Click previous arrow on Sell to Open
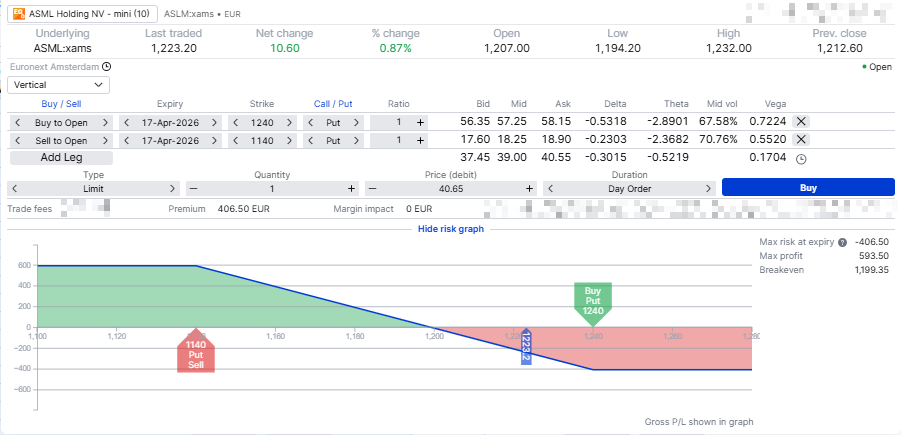The height and width of the screenshot is (435, 901). (18, 140)
